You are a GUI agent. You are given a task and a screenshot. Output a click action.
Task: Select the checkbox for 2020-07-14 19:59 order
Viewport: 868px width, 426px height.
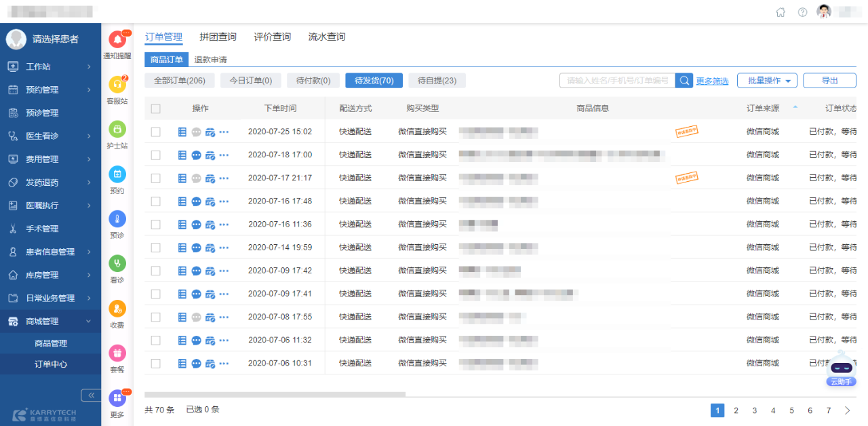click(156, 248)
